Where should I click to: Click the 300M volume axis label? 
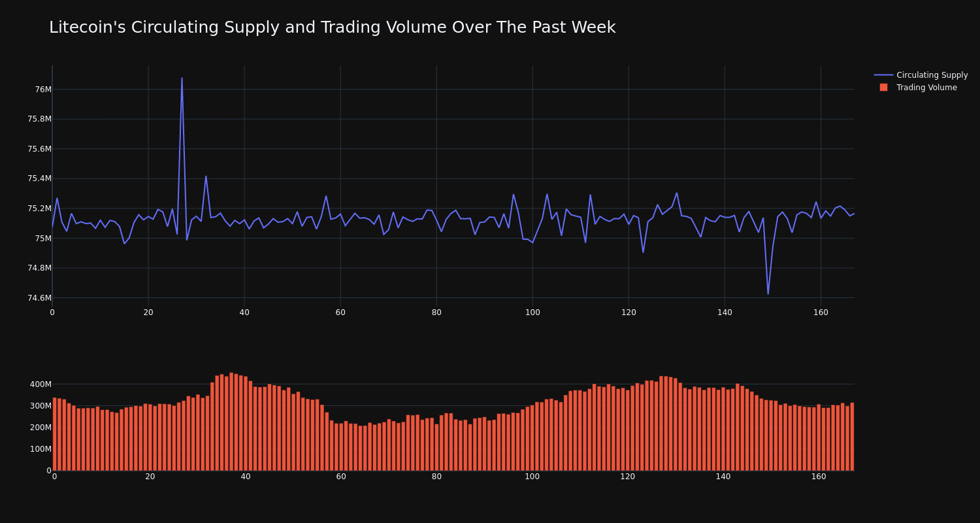(x=41, y=406)
